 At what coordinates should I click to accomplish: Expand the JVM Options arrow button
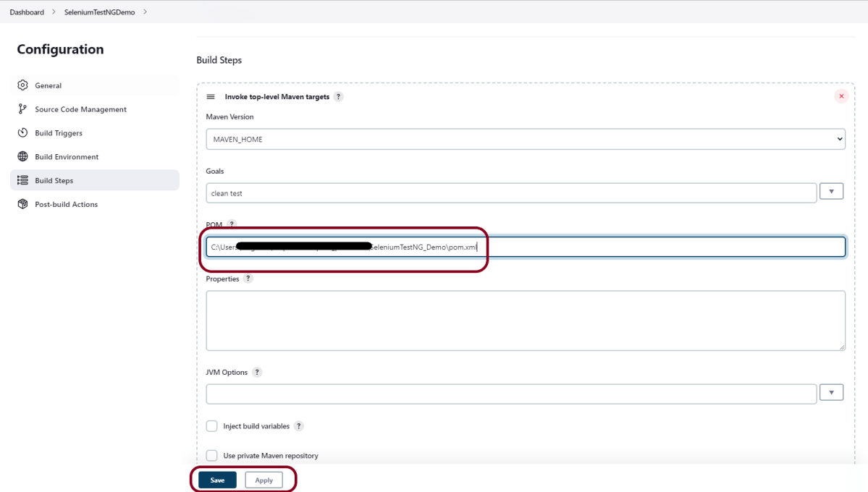coord(831,393)
